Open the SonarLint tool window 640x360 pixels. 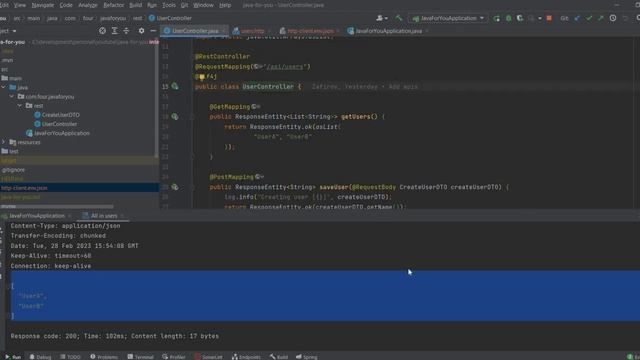[209, 357]
